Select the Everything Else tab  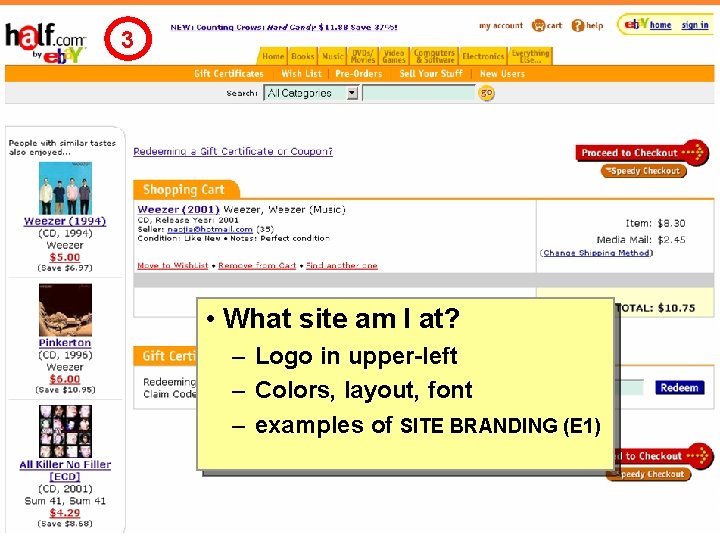(530, 56)
